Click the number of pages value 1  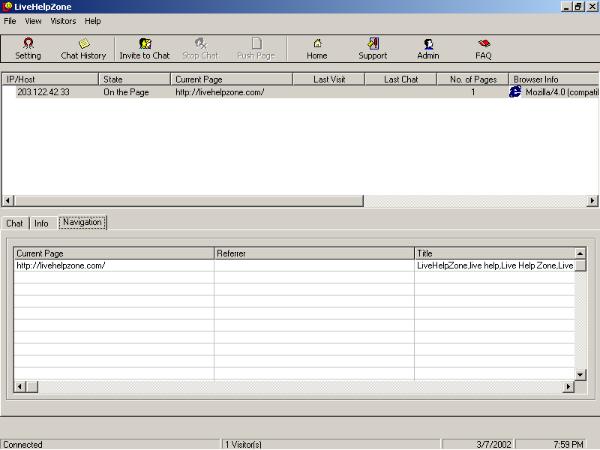(473, 92)
